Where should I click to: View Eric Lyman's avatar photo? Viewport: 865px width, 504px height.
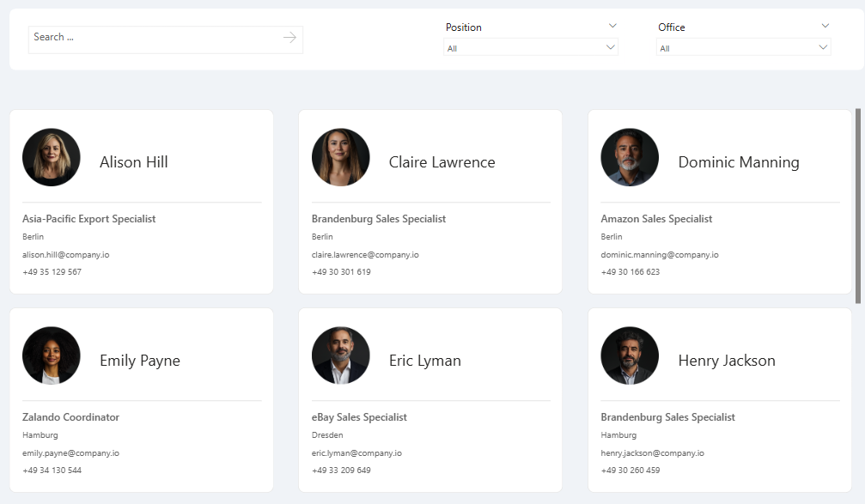point(340,355)
